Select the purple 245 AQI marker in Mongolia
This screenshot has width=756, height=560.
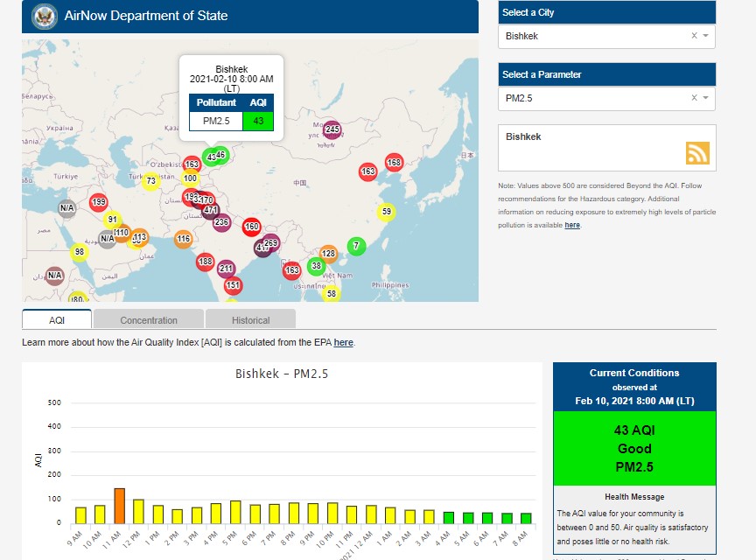332,130
